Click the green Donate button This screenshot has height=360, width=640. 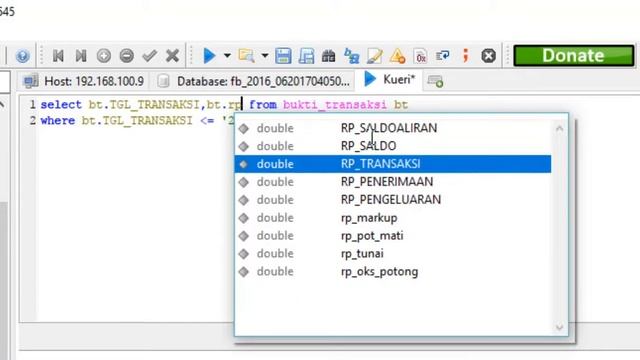pyautogui.click(x=573, y=56)
